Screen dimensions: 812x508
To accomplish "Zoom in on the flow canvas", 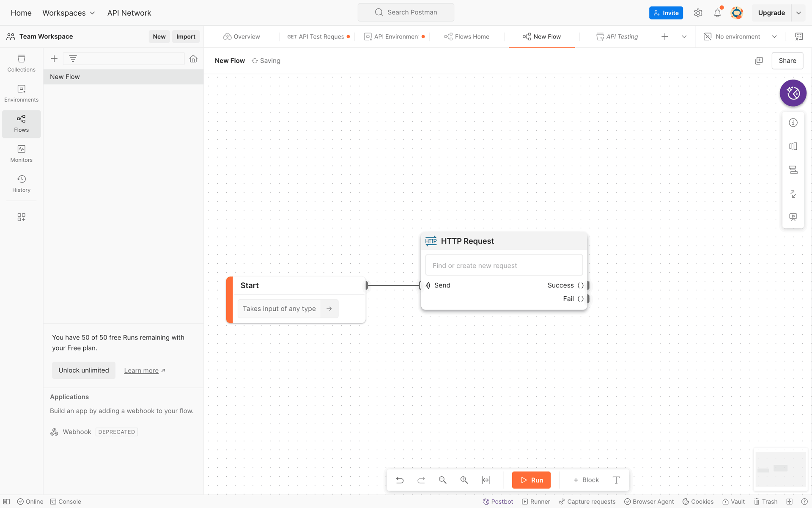I will coord(464,480).
